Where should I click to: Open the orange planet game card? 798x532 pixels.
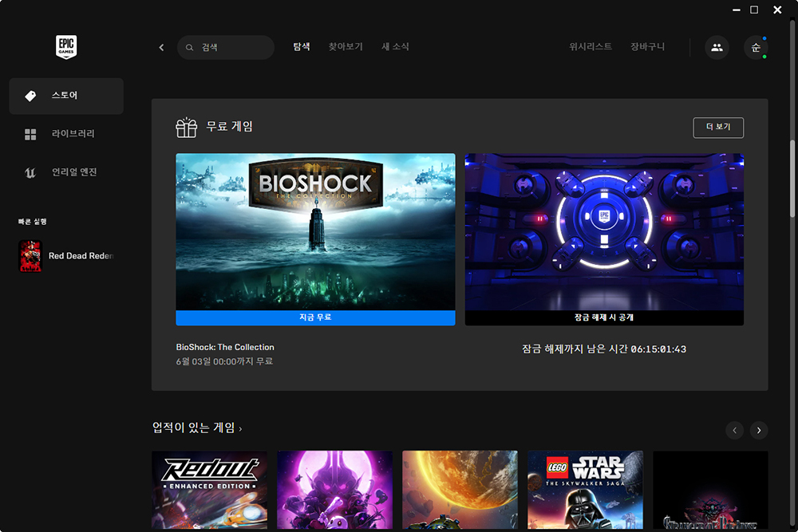pos(460,490)
